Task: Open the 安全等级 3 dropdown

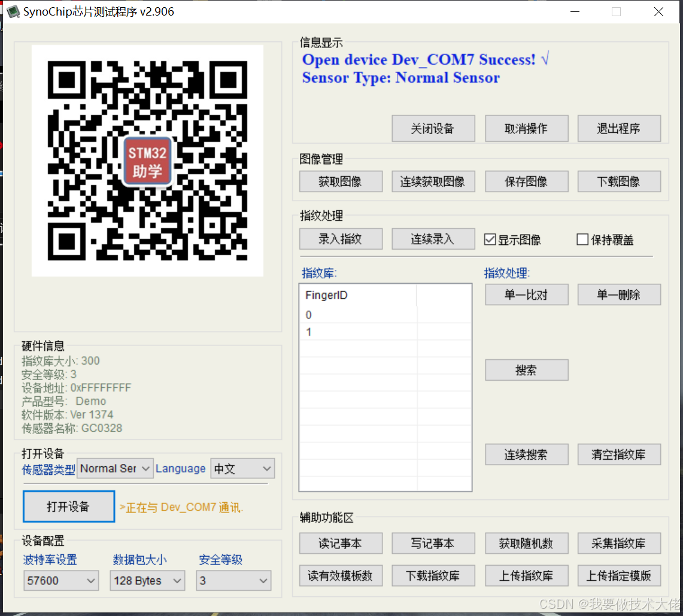Action: coord(233,580)
